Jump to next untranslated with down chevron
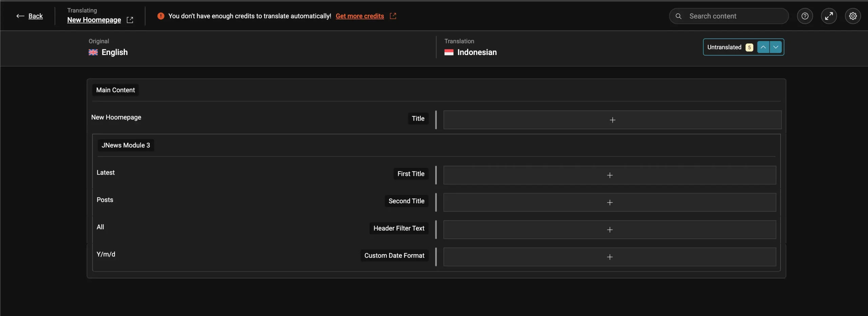The width and height of the screenshot is (868, 316). [776, 47]
